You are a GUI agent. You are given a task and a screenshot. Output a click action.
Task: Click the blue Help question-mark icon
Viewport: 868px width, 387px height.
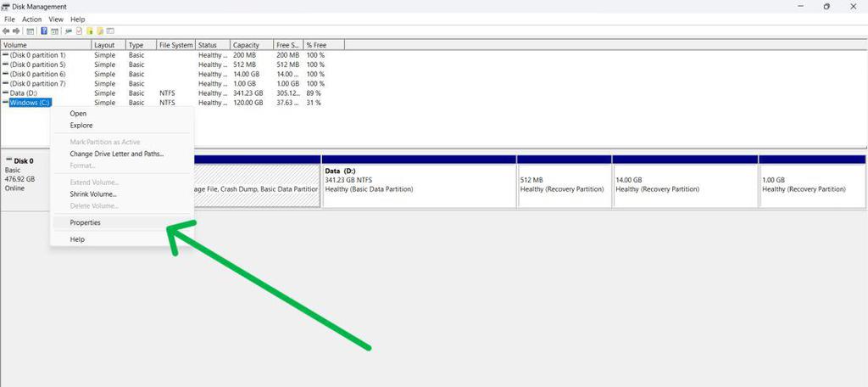pyautogui.click(x=44, y=31)
